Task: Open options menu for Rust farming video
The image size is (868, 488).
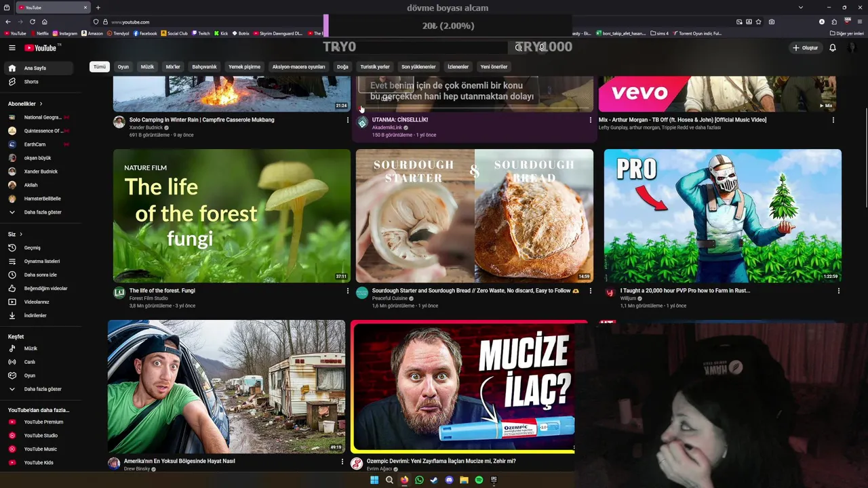Action: 839,291
